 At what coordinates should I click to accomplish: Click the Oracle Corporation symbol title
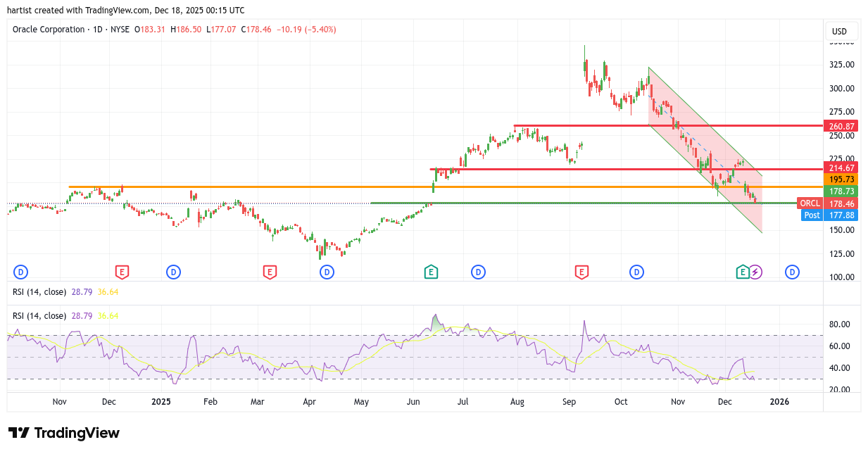[x=49, y=30]
